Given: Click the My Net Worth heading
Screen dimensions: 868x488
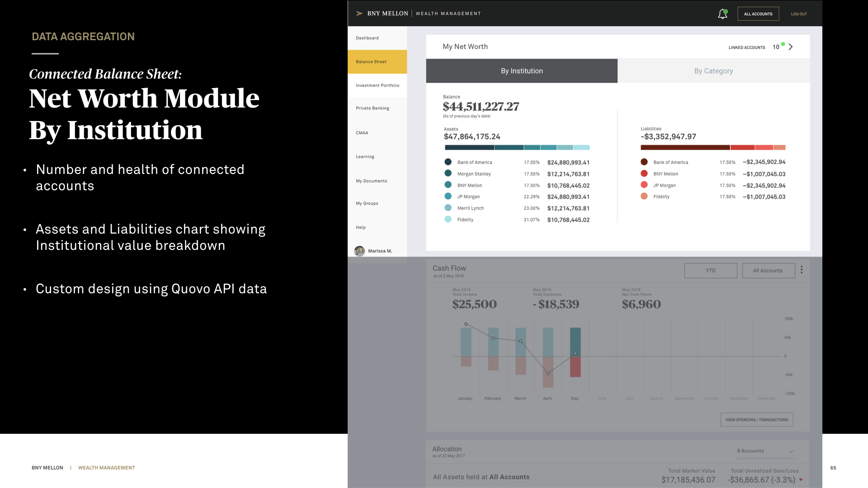Looking at the screenshot, I should (x=465, y=47).
